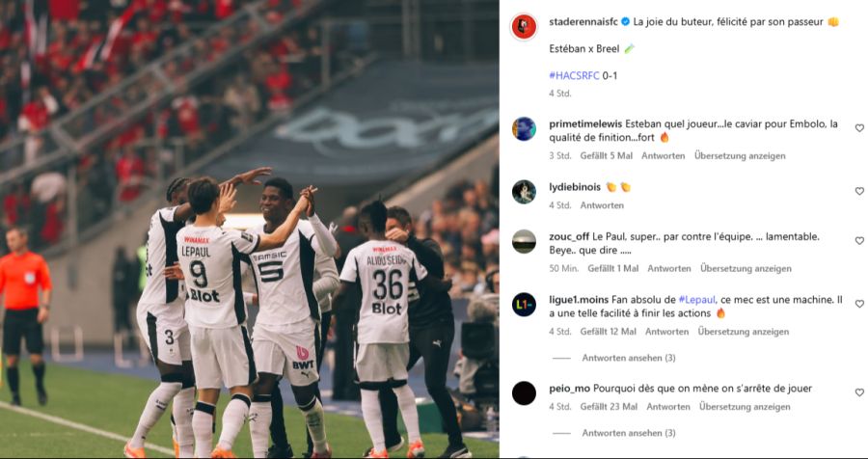Open lydiebinois's avatar image

click(x=524, y=192)
